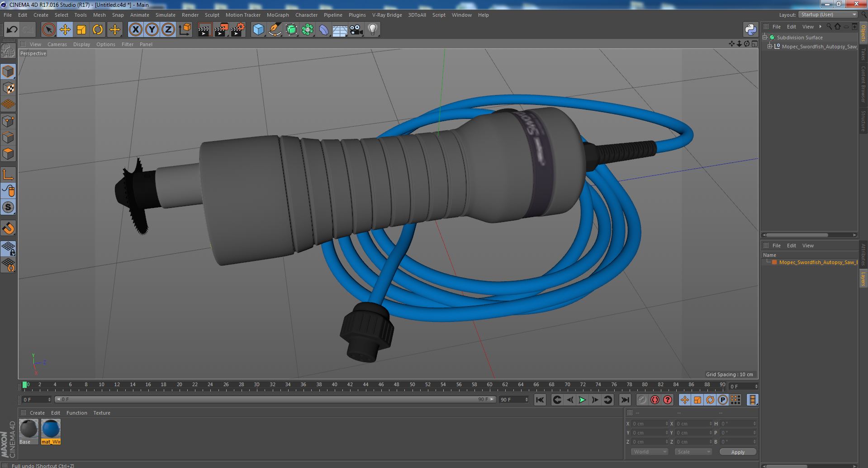Toggle Z axis lock
Screen dimensions: 868x468
[x=168, y=30]
